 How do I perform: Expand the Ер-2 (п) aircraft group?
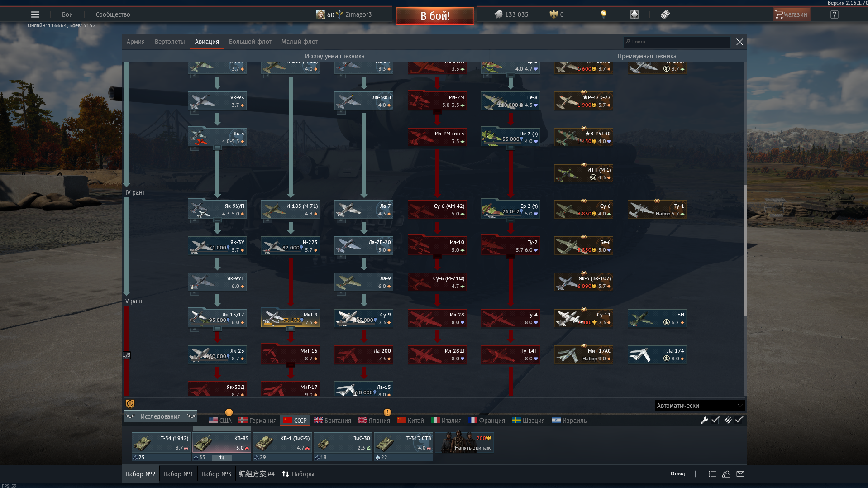tap(510, 220)
